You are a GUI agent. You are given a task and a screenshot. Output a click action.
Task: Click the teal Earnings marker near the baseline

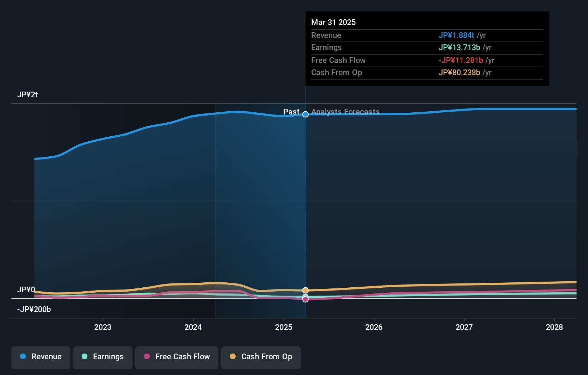305,296
